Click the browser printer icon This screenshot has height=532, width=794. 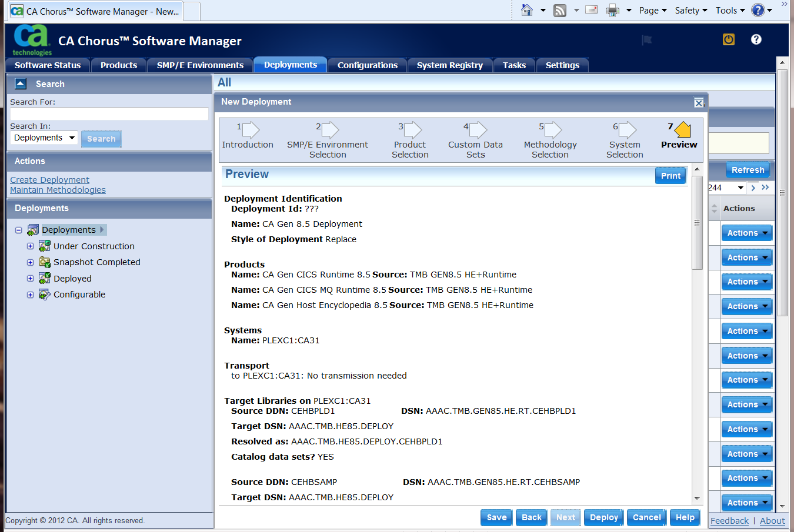click(x=612, y=10)
